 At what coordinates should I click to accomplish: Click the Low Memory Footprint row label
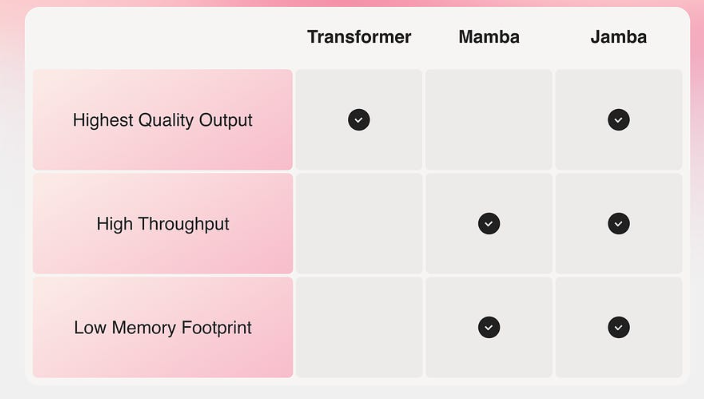(x=163, y=327)
